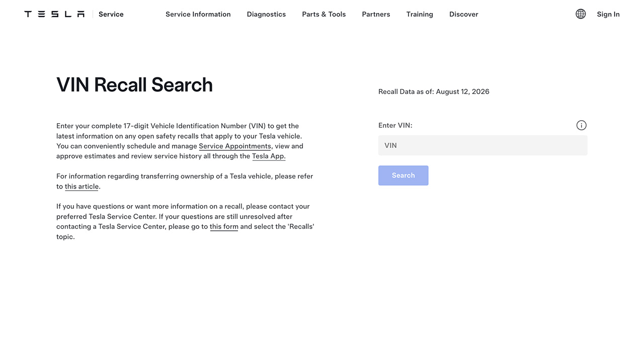Open the Training menu
Screen dimensions: 644x362
coord(420,14)
